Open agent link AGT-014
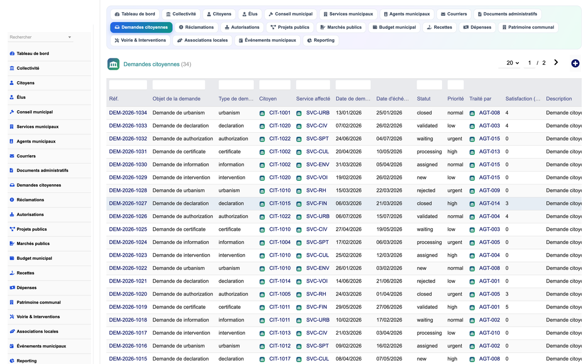 [x=490, y=203]
